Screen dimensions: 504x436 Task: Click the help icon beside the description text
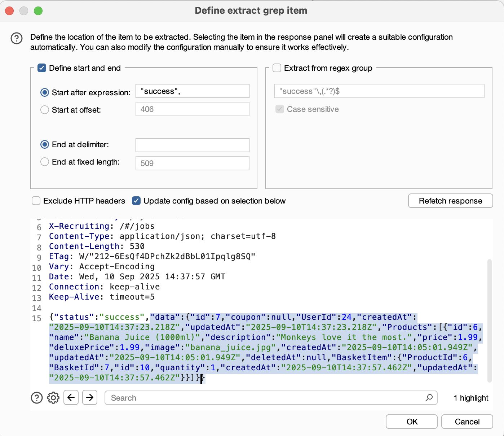[17, 38]
